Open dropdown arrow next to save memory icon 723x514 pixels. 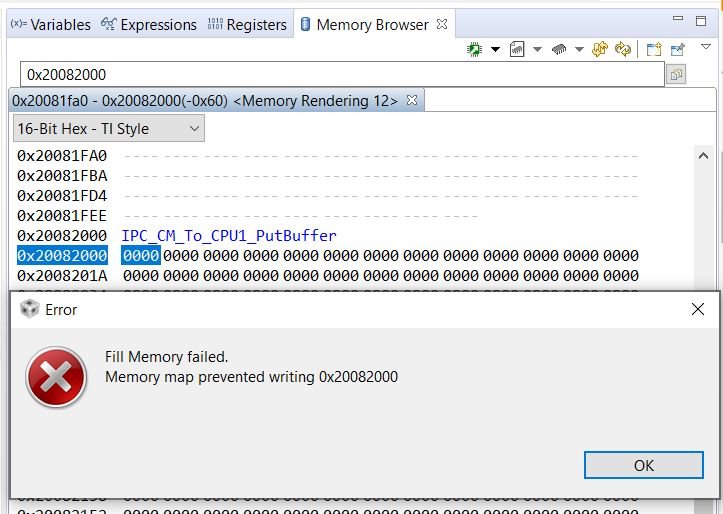coord(537,49)
